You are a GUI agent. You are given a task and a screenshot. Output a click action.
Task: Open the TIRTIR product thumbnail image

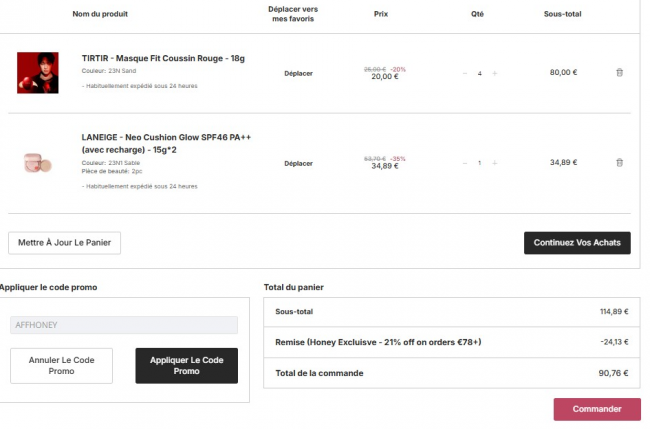click(38, 73)
